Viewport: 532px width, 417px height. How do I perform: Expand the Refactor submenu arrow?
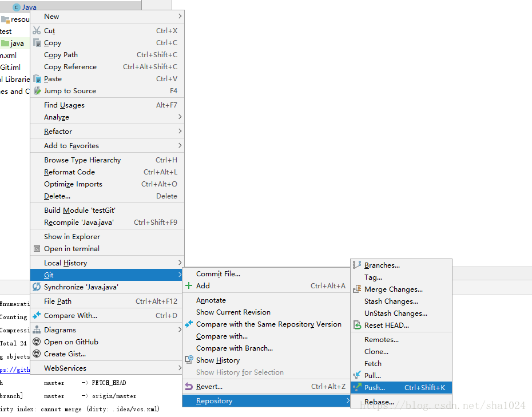coord(180,132)
